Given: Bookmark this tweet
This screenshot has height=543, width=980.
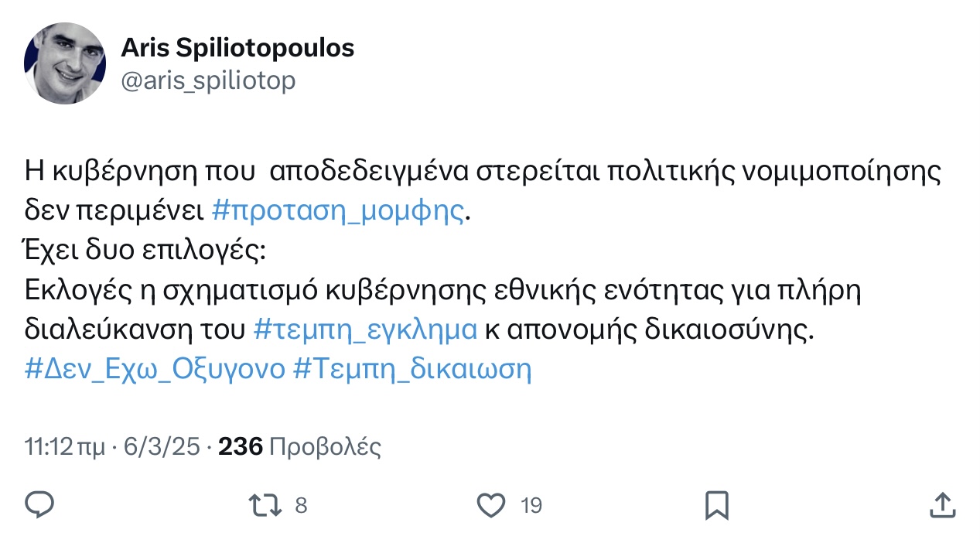Looking at the screenshot, I should pyautogui.click(x=716, y=506).
